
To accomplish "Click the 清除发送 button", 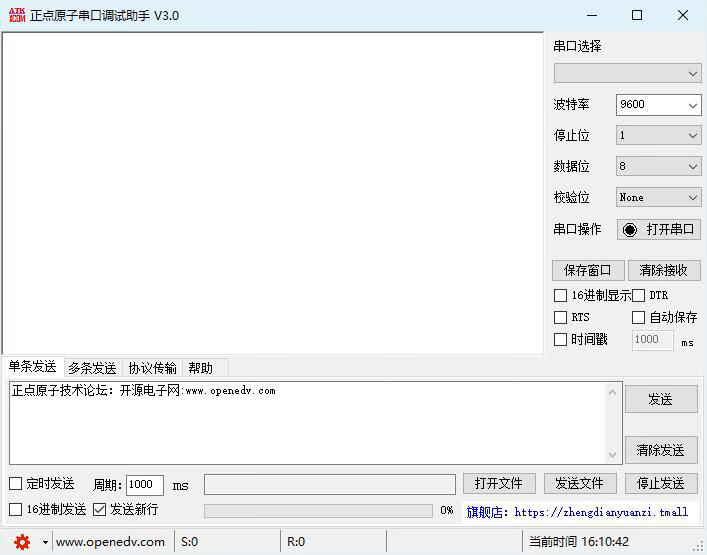I will pos(661,450).
